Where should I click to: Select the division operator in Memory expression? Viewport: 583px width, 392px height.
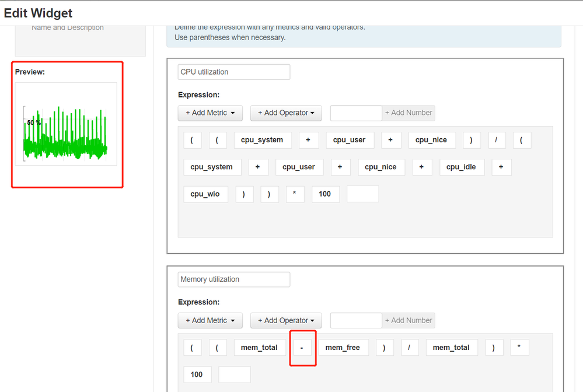click(x=410, y=348)
